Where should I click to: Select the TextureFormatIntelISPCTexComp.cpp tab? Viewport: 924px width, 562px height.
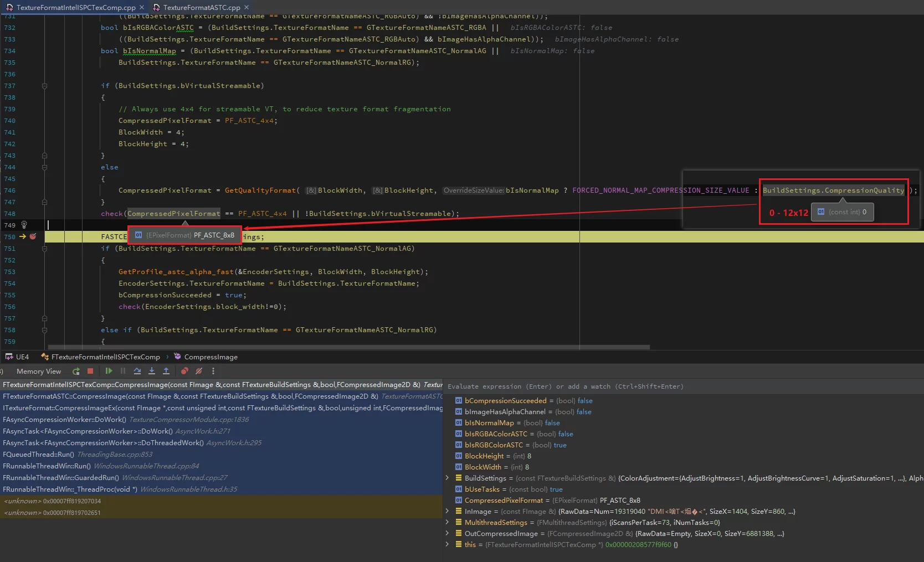point(76,7)
